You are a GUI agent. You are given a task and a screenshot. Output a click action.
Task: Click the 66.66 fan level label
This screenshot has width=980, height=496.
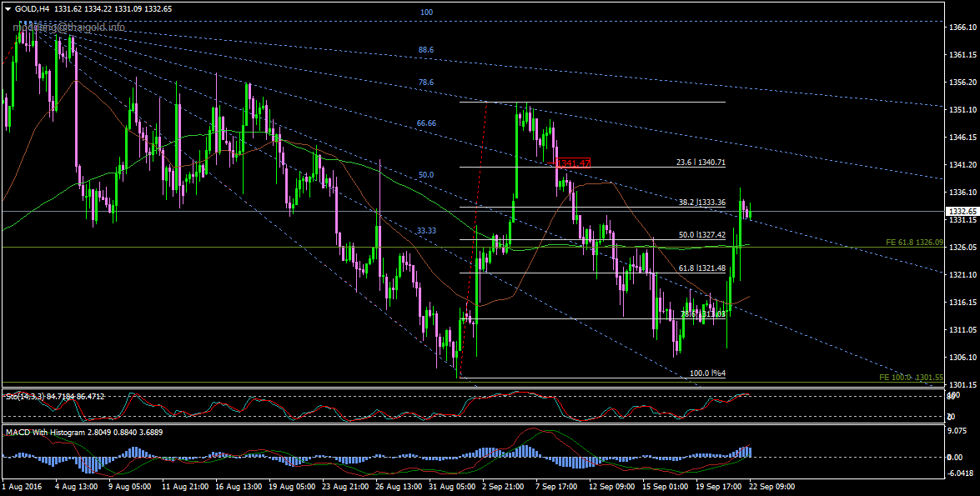point(426,123)
